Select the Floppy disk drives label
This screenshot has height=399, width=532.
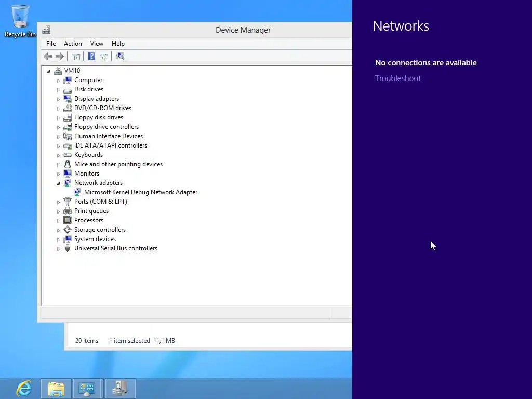(x=99, y=117)
